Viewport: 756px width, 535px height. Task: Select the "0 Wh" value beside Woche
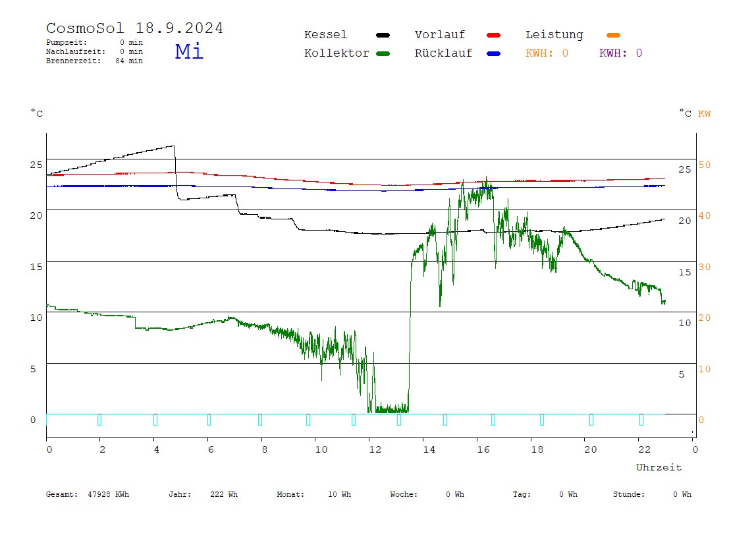455,494
